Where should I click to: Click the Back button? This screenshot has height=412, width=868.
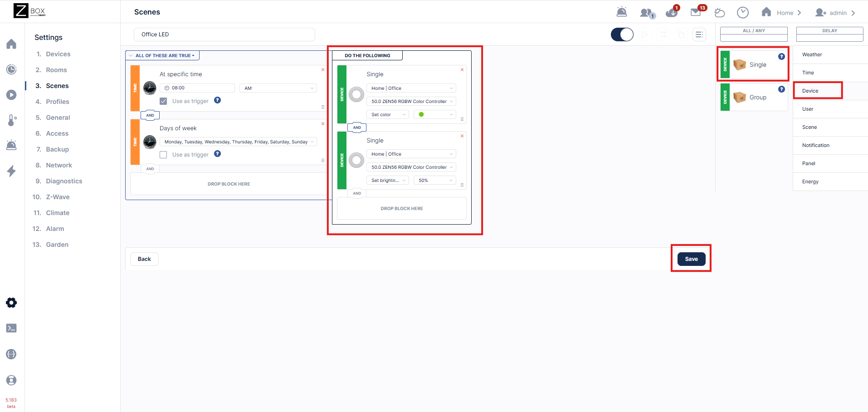[x=144, y=259]
